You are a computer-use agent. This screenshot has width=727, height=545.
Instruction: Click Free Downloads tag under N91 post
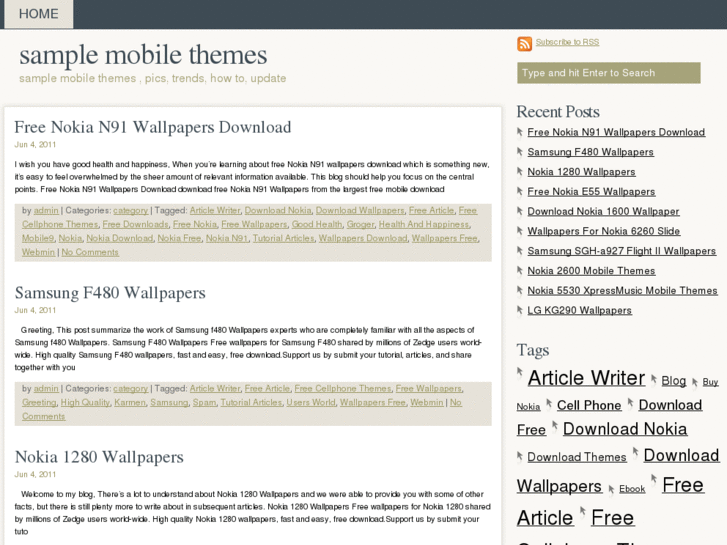point(135,224)
